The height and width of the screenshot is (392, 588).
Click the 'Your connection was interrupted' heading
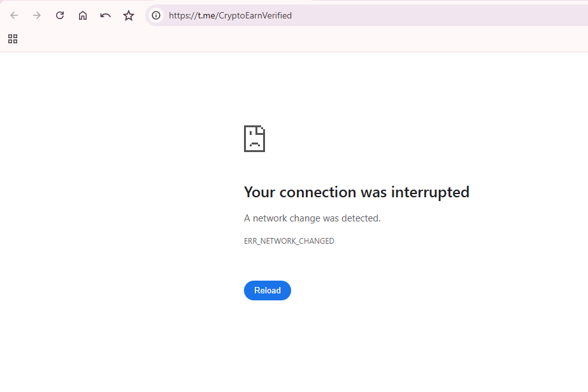point(356,192)
